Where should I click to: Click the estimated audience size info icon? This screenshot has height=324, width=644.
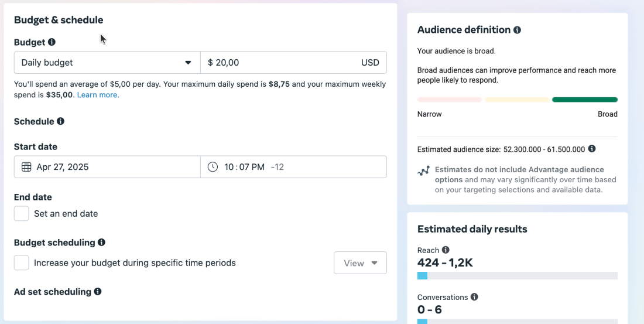click(x=592, y=149)
